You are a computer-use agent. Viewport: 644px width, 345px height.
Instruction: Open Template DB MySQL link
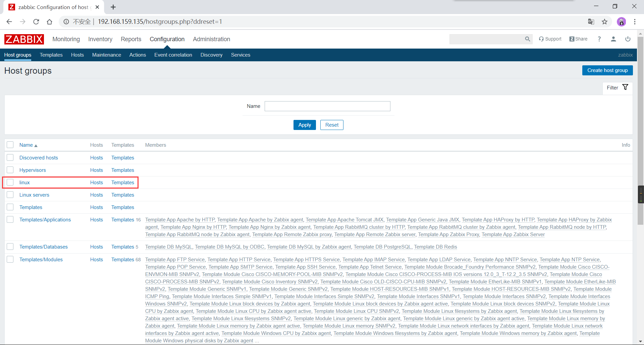click(x=169, y=247)
